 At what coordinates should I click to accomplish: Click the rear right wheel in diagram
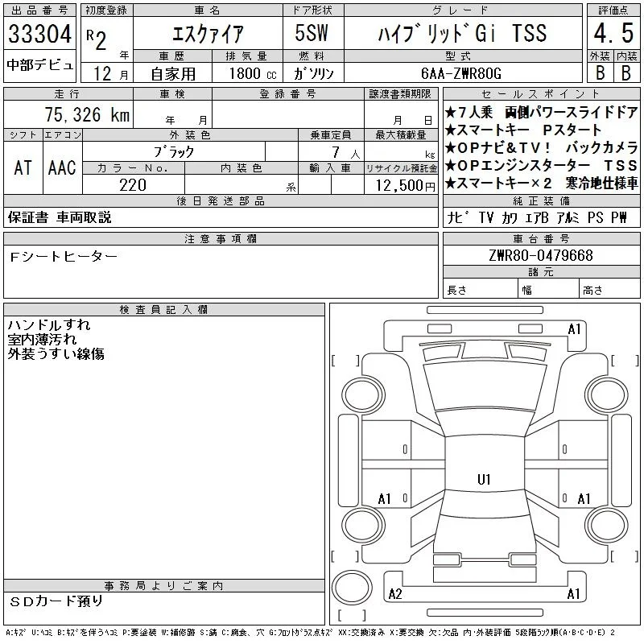pyautogui.click(x=607, y=525)
